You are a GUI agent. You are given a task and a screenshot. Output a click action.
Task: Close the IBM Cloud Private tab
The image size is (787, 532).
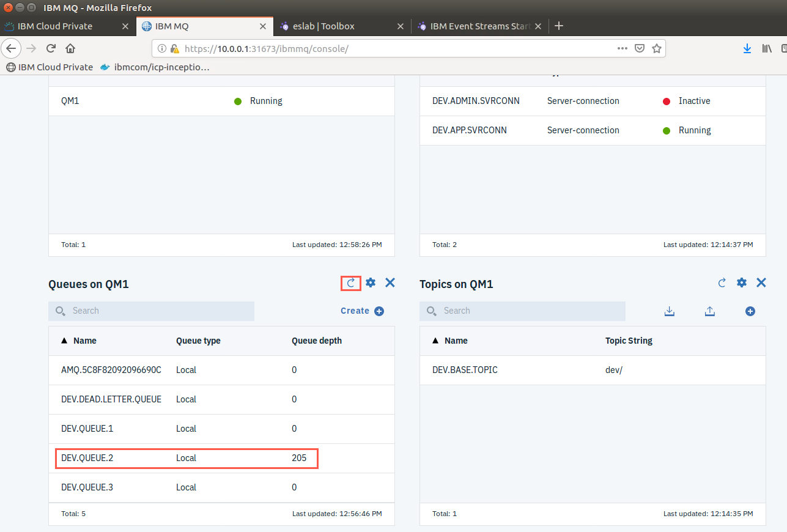(125, 26)
